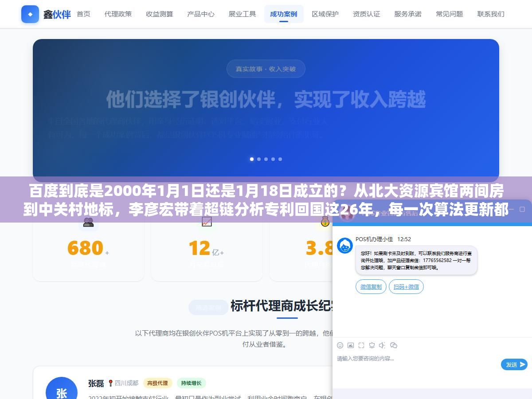Click the 持续增长 tag on 张磊's card
The height and width of the screenshot is (399, 532).
191,383
